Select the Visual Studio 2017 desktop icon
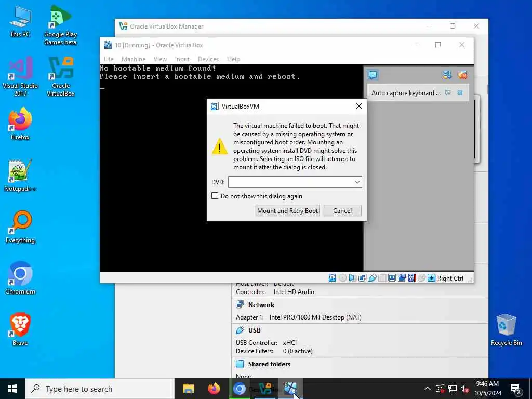The height and width of the screenshot is (399, 532). tap(20, 77)
